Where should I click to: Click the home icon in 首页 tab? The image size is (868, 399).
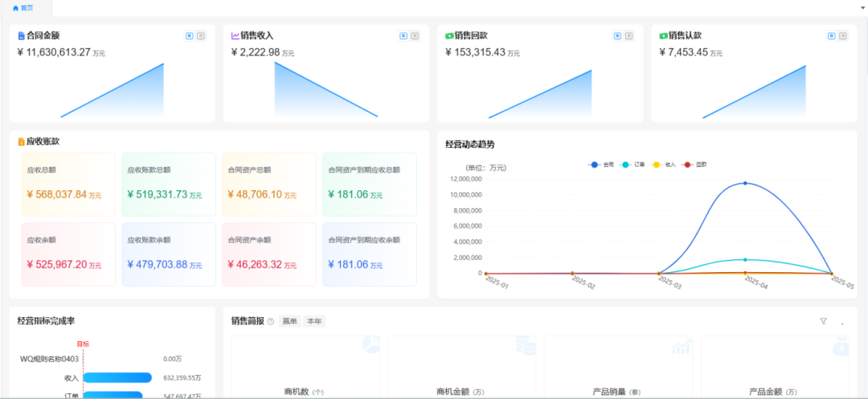[15, 7]
